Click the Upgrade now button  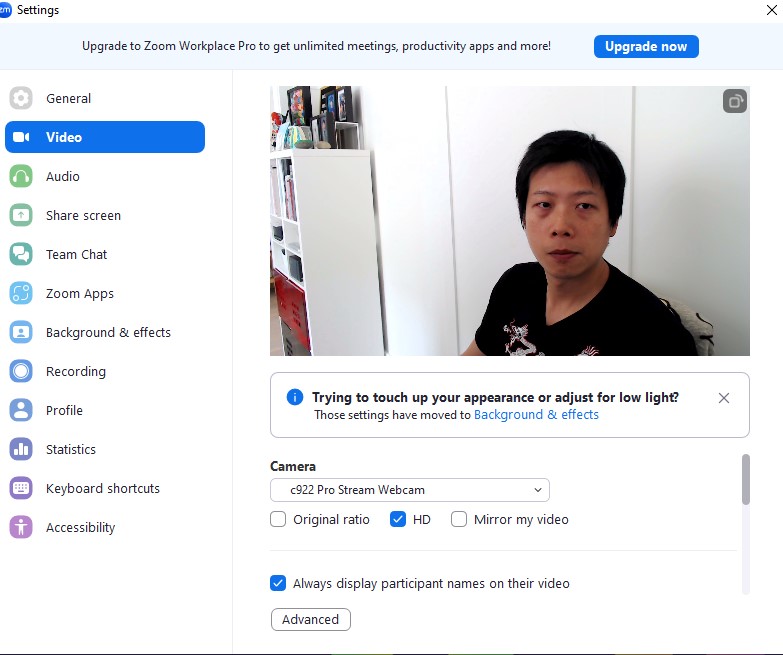(646, 46)
